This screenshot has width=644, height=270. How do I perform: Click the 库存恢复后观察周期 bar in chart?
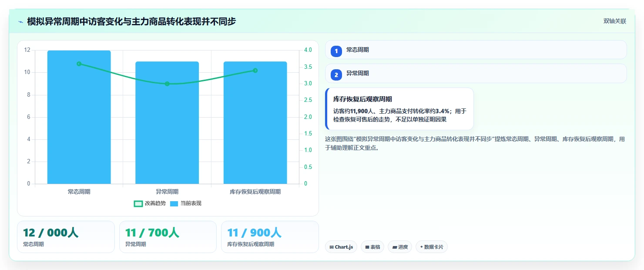point(255,123)
